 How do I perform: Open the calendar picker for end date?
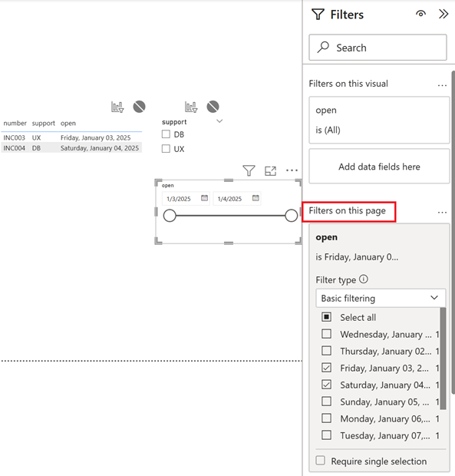point(256,198)
